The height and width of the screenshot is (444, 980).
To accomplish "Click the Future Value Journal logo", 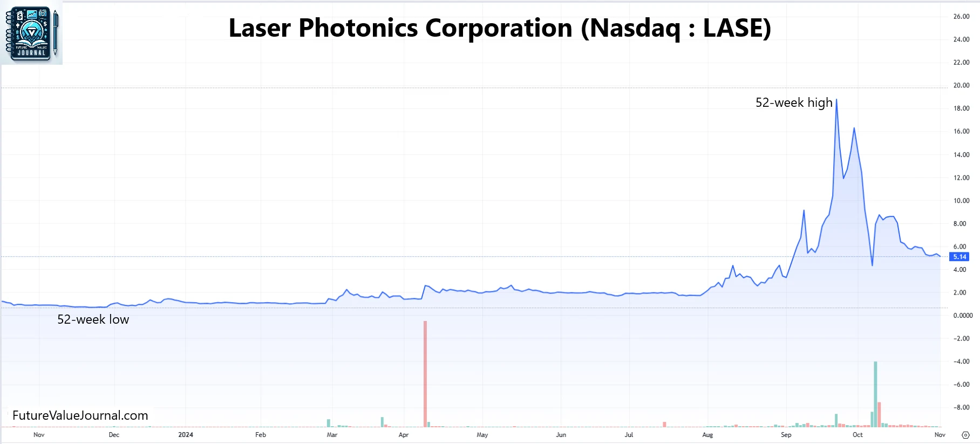I will 32,33.
